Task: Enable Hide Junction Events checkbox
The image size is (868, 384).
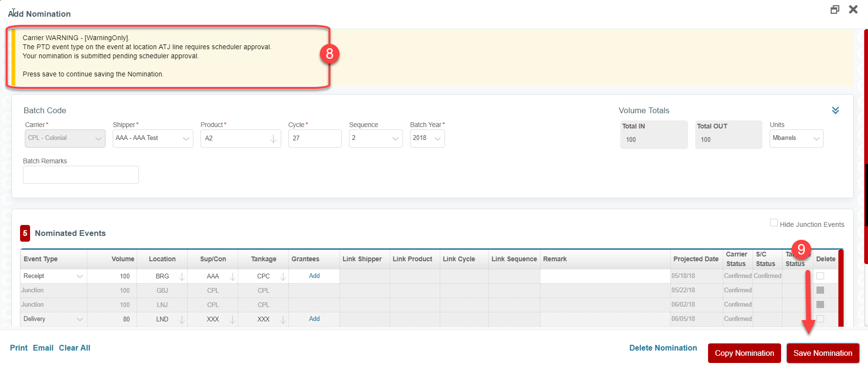Action: (x=773, y=223)
